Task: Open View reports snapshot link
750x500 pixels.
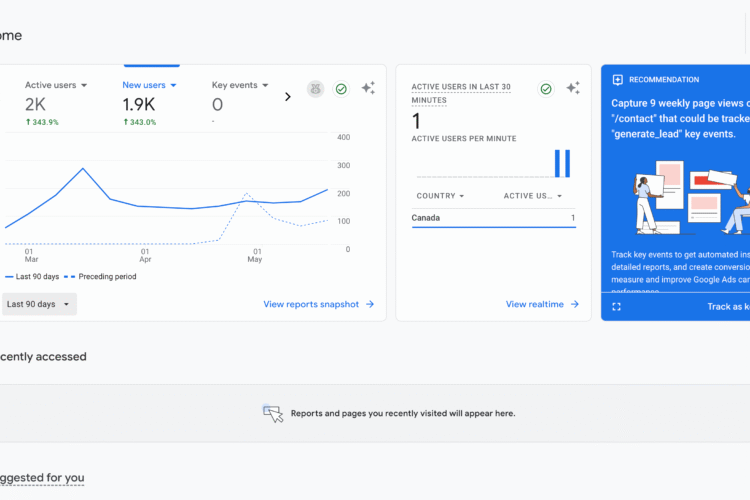Action: tap(318, 304)
